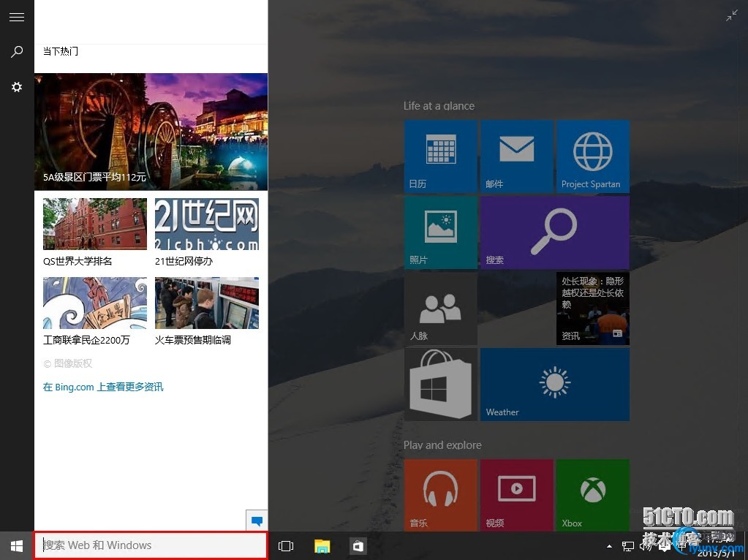
Task: Open the 资讯 news live tile
Action: [x=593, y=309]
